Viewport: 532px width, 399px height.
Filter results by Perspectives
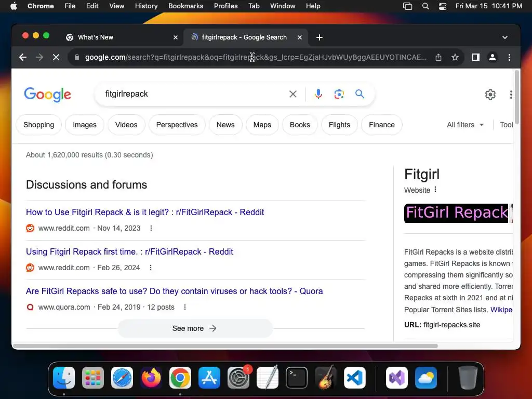pos(177,125)
